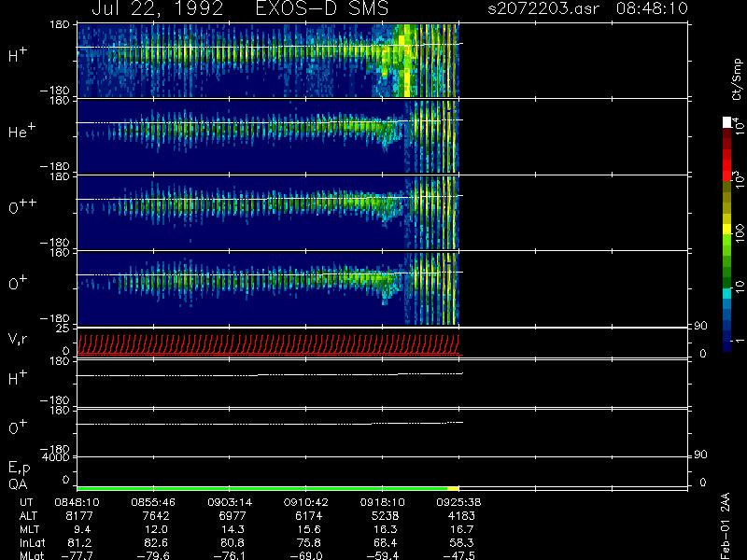Click the 'InLat' row label

pos(32,542)
